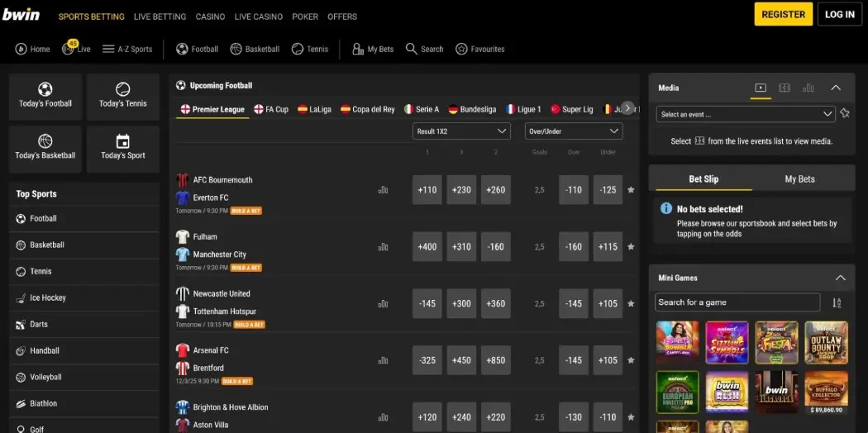Open Basketball in the top navigation bar
This screenshot has height=433, width=868.
pos(255,50)
